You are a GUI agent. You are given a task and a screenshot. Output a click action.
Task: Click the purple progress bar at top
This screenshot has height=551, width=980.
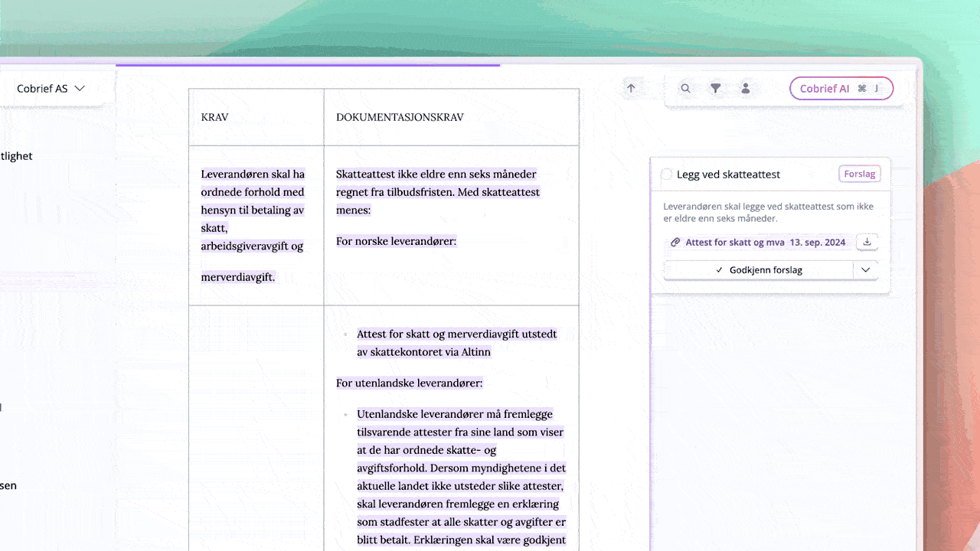click(307, 65)
